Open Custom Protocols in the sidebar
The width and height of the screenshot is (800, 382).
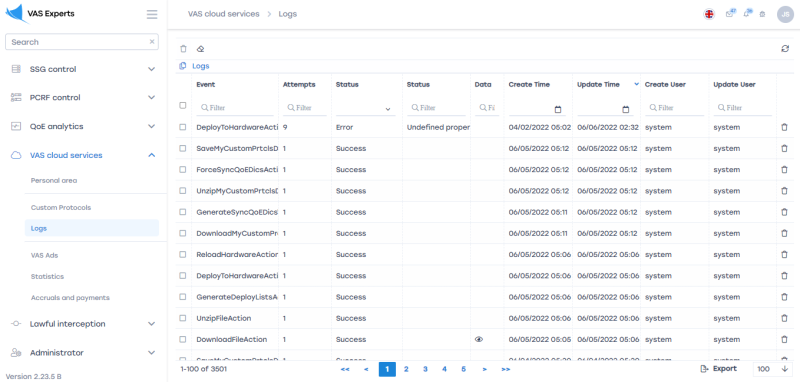click(x=61, y=208)
